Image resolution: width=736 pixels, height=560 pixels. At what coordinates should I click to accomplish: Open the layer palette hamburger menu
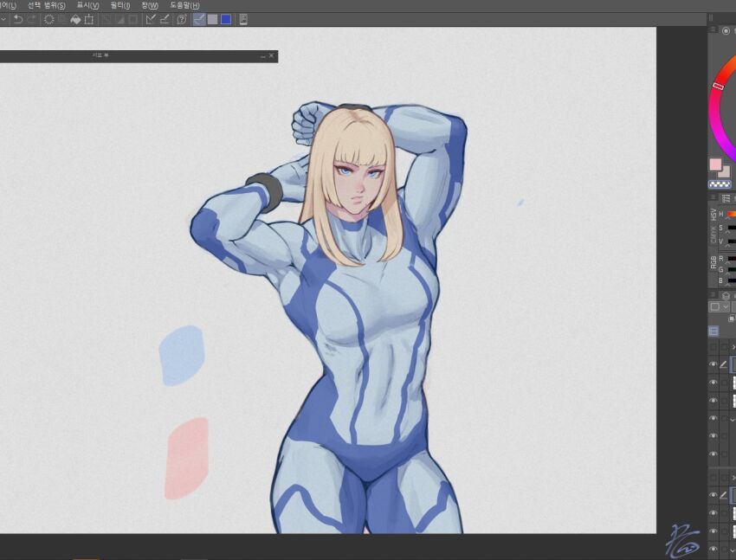[x=713, y=295]
